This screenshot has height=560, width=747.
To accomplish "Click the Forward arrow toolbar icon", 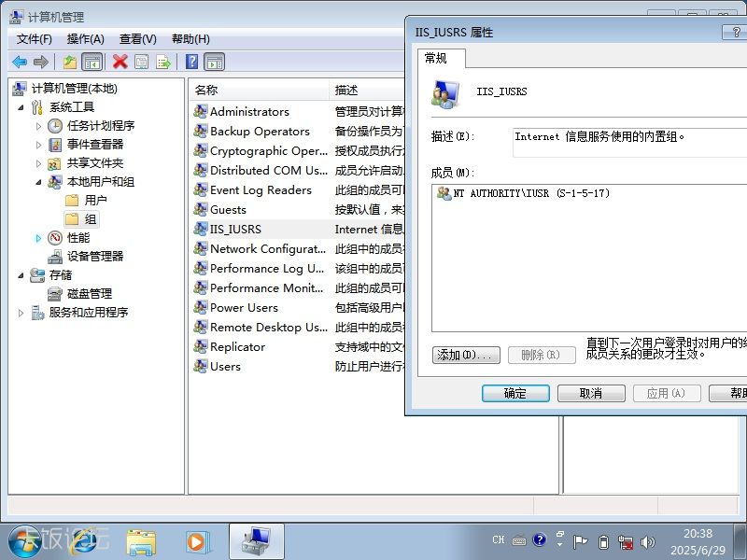I will point(41,62).
